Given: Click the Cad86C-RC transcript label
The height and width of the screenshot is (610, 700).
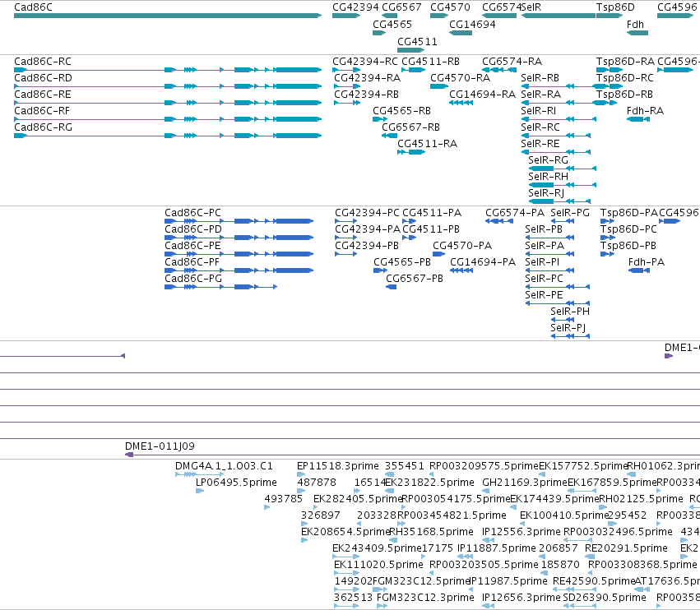Looking at the screenshot, I should tap(43, 61).
